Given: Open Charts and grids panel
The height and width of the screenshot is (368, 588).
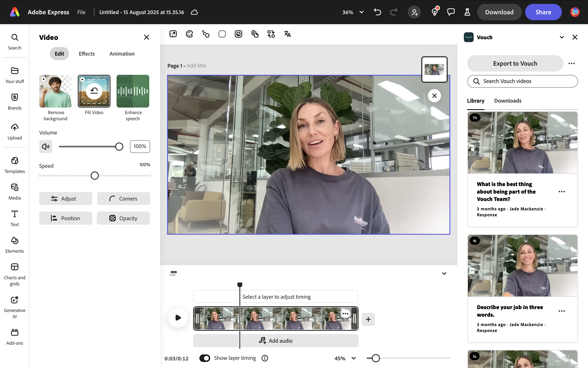Looking at the screenshot, I should click(x=14, y=275).
